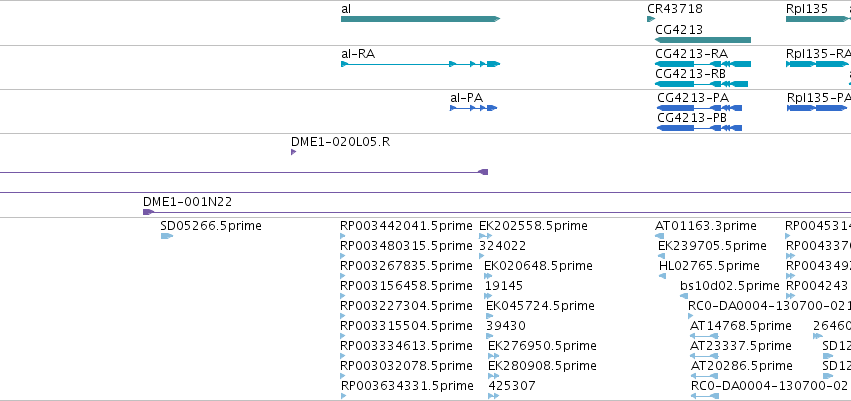This screenshot has height=401, width=851.
Task: Click the EK202558.5prime EST arrows
Action: click(x=486, y=236)
